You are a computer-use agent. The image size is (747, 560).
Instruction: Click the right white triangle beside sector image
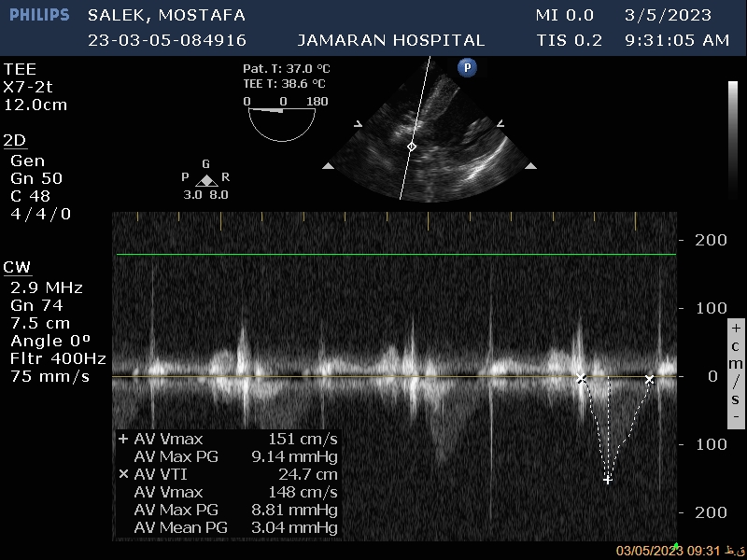coord(530,166)
